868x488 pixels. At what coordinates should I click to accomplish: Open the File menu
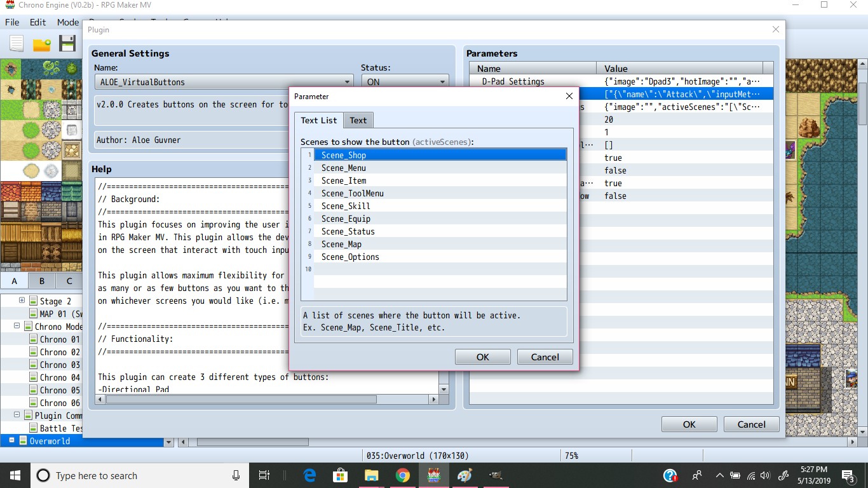[12, 22]
